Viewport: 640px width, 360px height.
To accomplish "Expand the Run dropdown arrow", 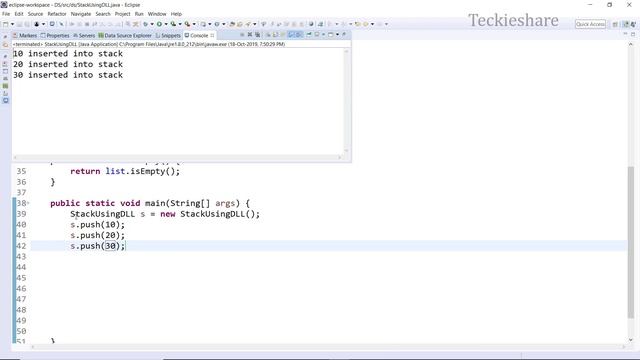I will pyautogui.click(x=166, y=24).
